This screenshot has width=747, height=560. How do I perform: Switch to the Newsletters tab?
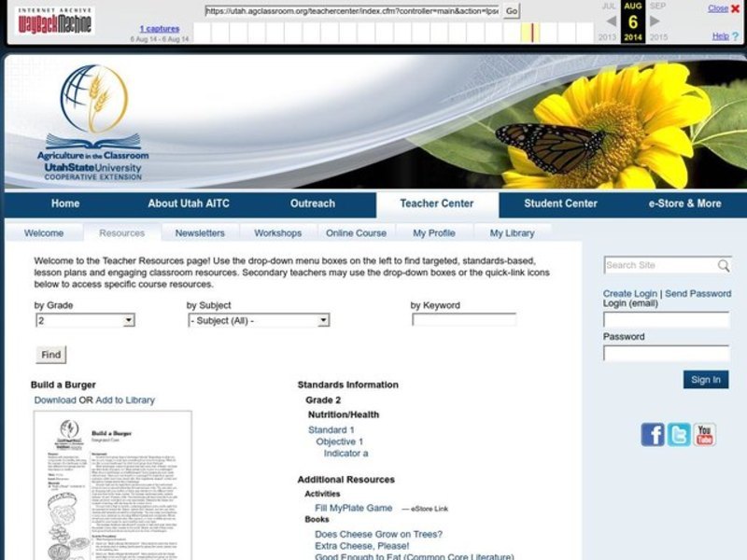[200, 232]
